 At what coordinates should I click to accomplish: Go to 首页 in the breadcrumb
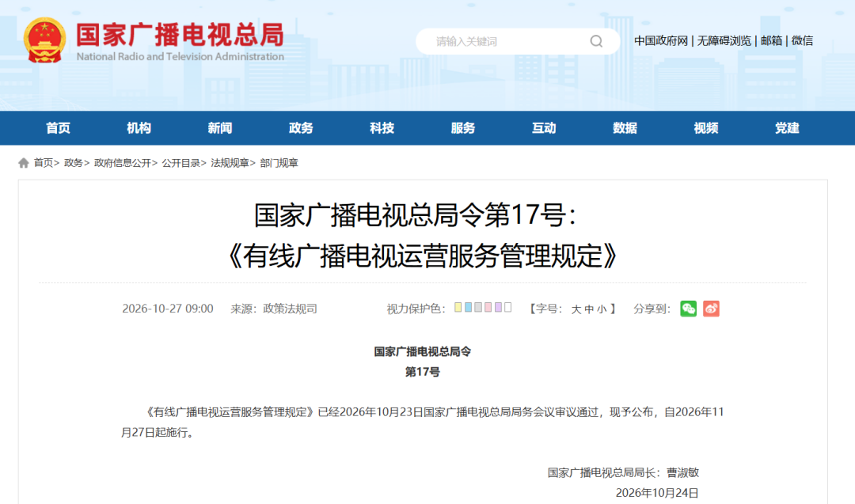click(x=44, y=163)
